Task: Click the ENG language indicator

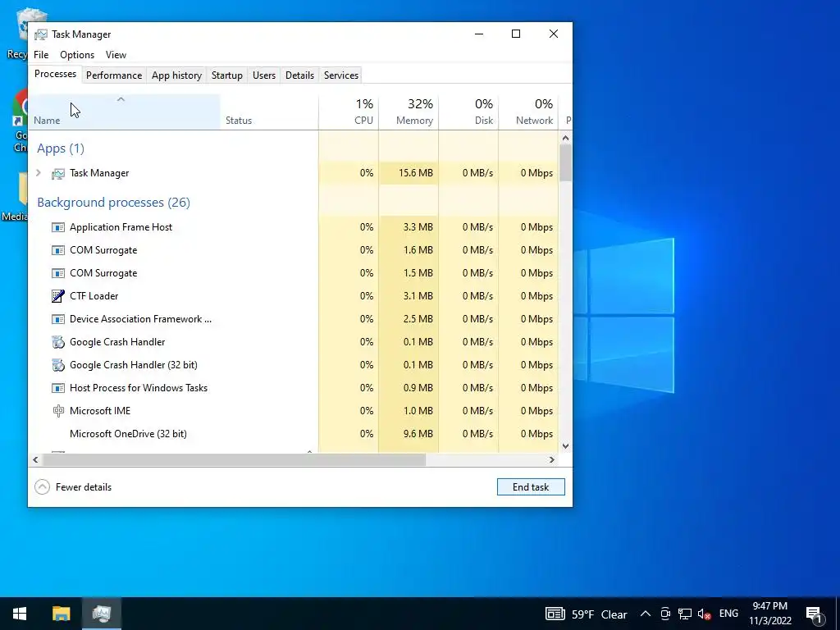Action: [728, 614]
